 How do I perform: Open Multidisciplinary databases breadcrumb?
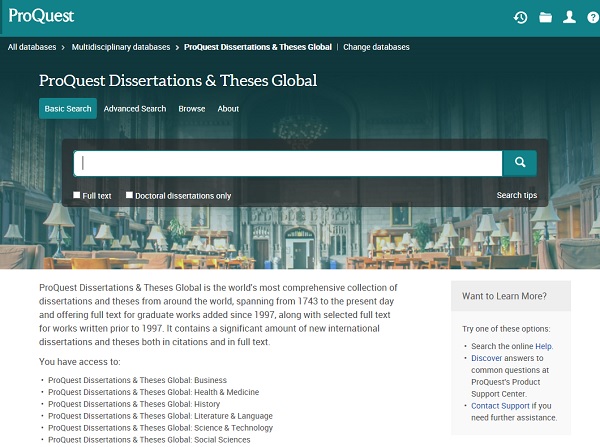click(x=122, y=47)
